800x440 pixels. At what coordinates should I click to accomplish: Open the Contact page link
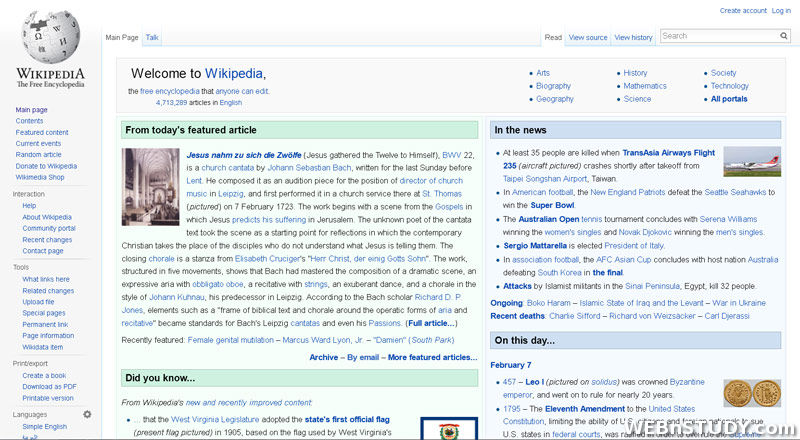coord(43,251)
